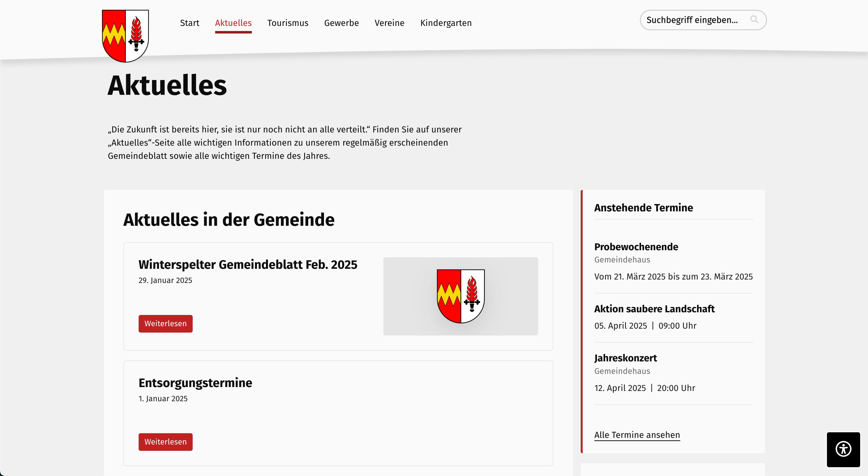Follow the Alle Termine ansehen link
Screen dimensions: 868x476
(637, 435)
